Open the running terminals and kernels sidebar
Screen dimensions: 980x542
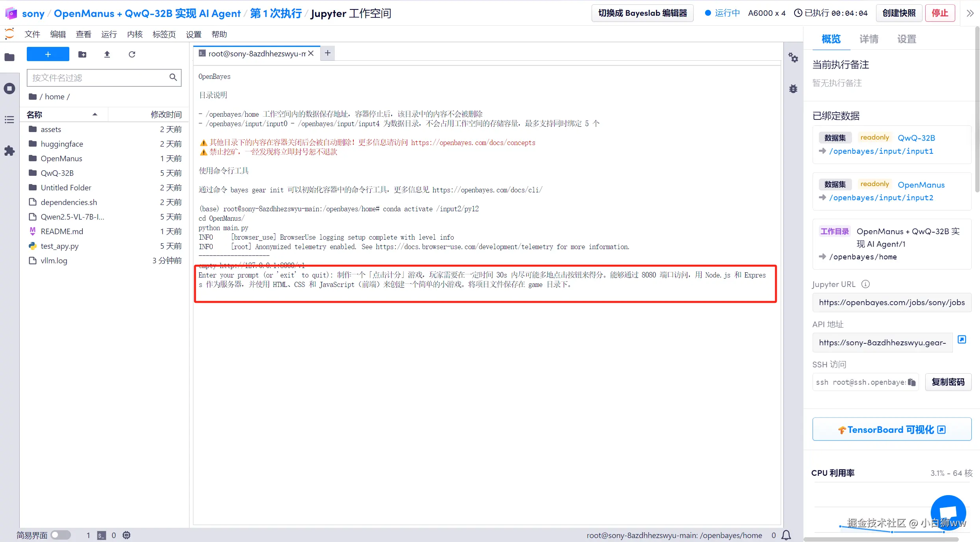[x=9, y=88]
